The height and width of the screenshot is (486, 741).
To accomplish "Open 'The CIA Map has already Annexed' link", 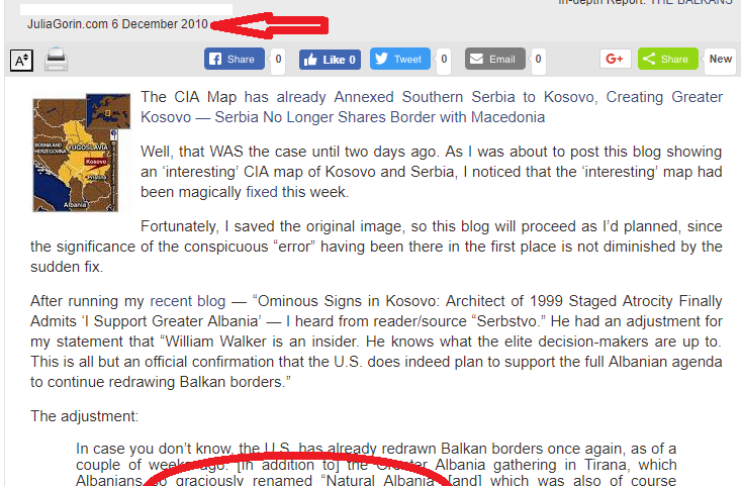I will [431, 107].
